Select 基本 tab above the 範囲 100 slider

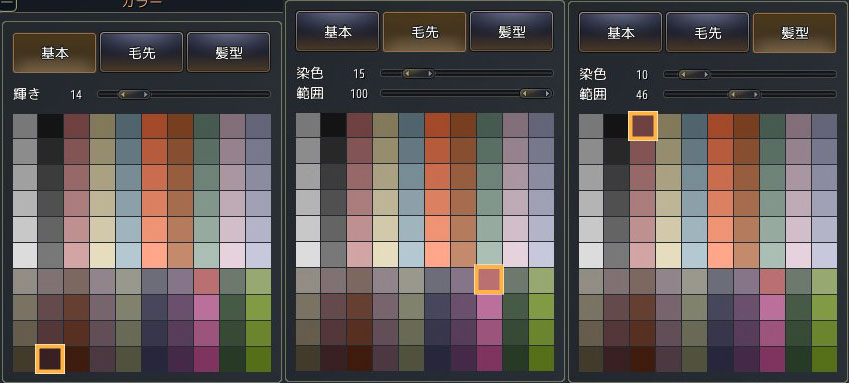pyautogui.click(x=337, y=32)
